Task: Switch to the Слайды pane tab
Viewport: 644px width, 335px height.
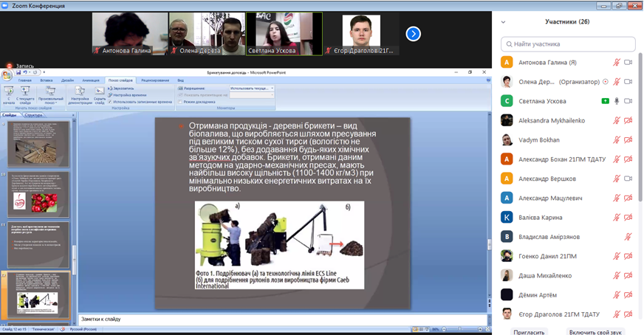Action: click(10, 115)
